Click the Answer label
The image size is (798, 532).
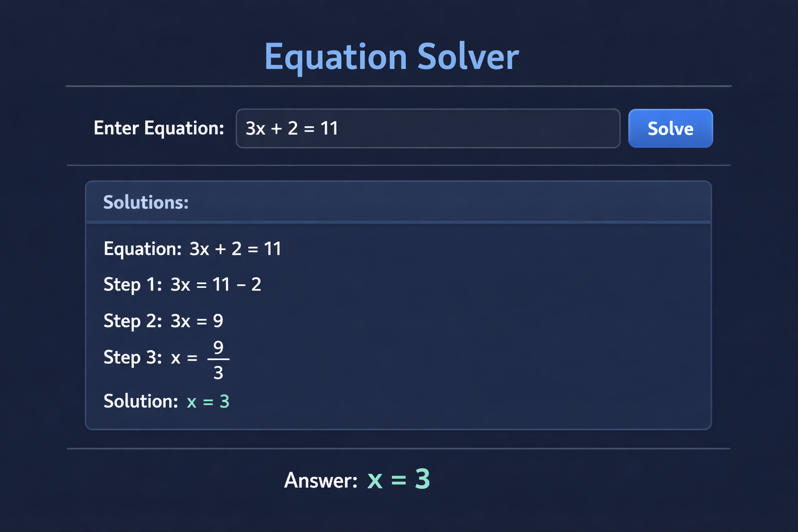point(321,480)
